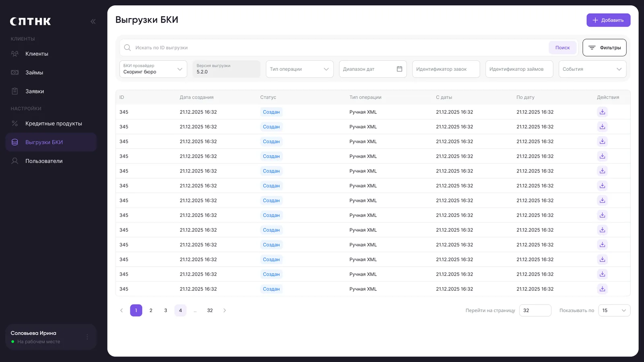Click the Дата создания column header
Screen dimensions: 644x362
pyautogui.click(x=197, y=97)
